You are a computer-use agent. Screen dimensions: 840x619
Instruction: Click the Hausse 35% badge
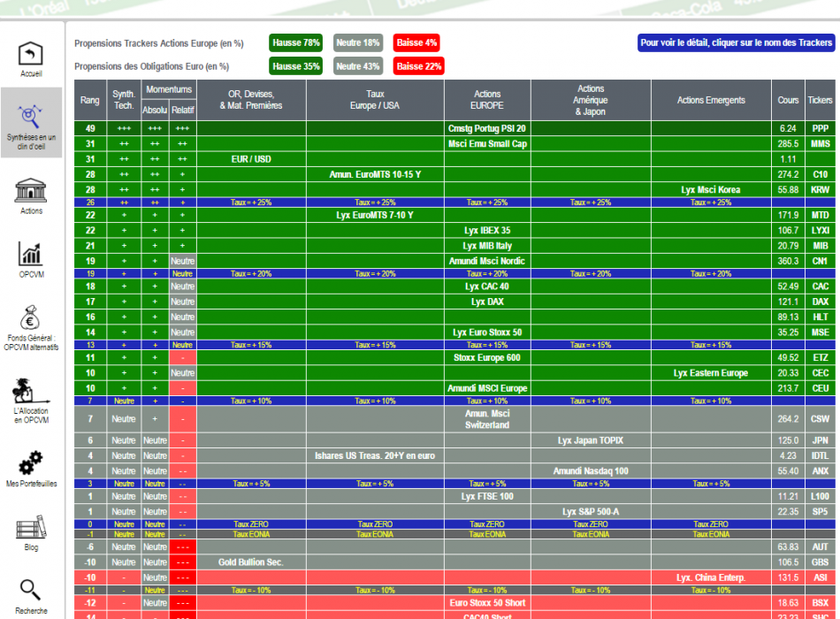295,66
